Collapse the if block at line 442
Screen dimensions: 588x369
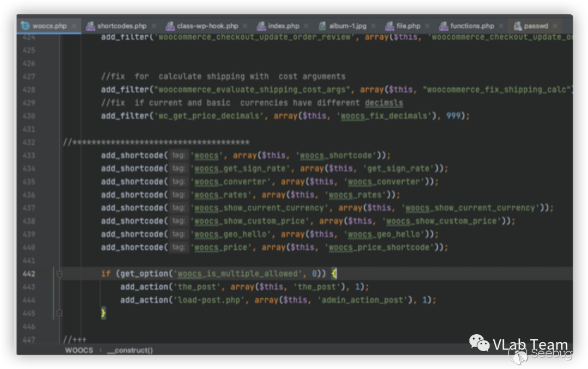tap(59, 274)
